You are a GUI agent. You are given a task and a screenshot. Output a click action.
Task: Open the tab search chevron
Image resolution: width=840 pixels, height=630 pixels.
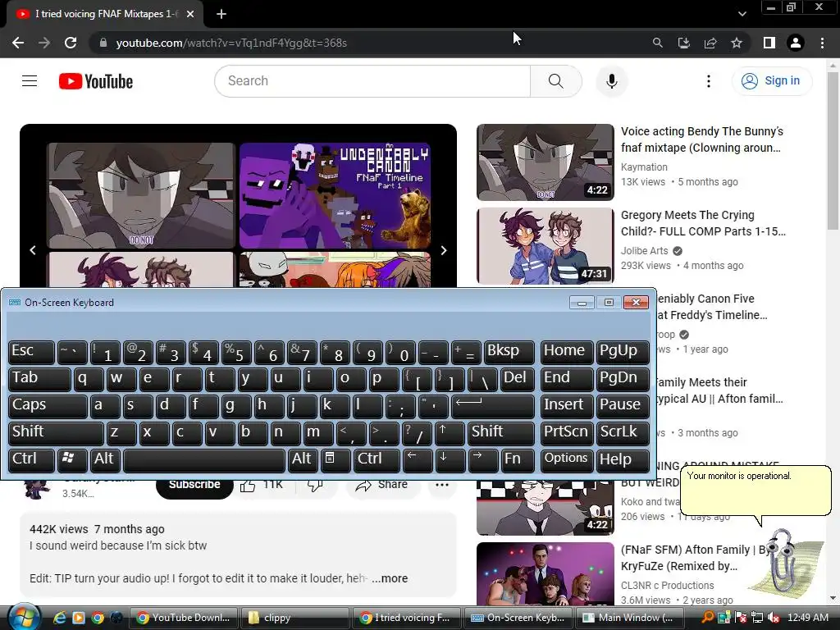pyautogui.click(x=742, y=14)
